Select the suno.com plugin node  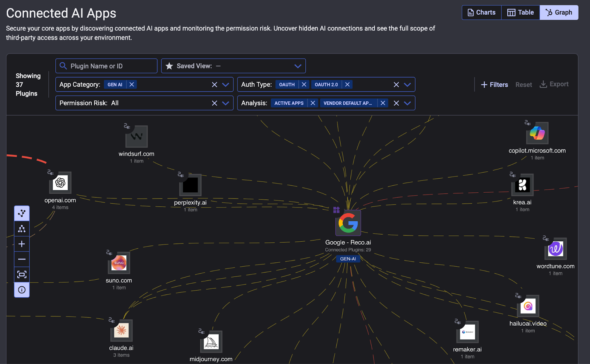click(x=119, y=263)
